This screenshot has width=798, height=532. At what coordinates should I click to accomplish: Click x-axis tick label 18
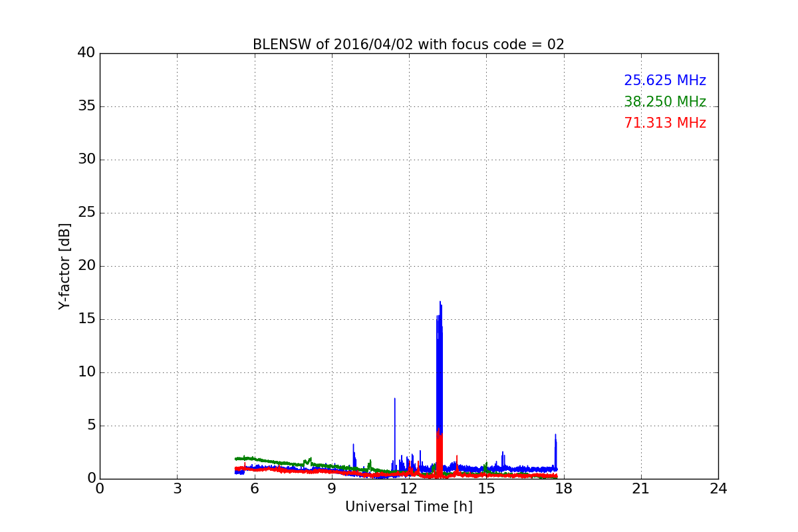[x=564, y=488]
